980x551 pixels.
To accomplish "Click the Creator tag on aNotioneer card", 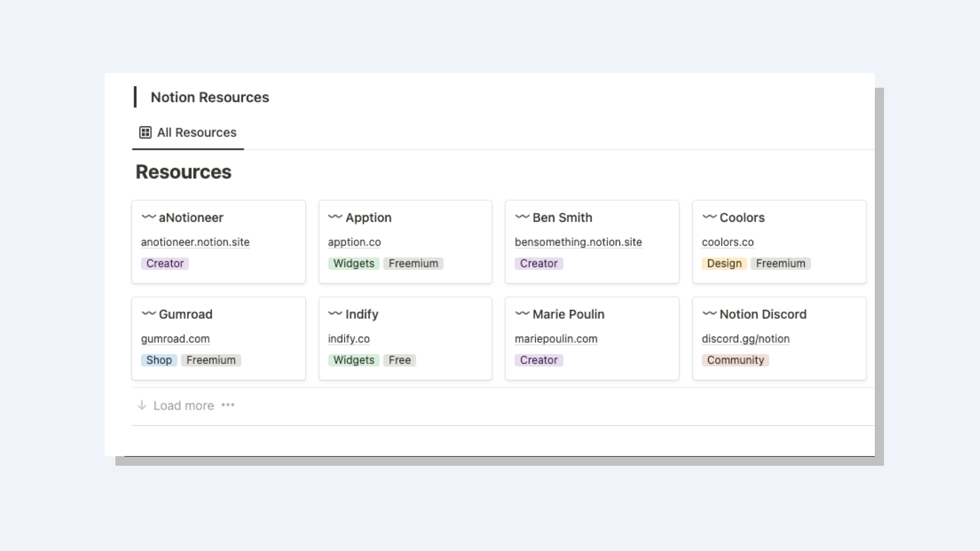I will (x=165, y=264).
